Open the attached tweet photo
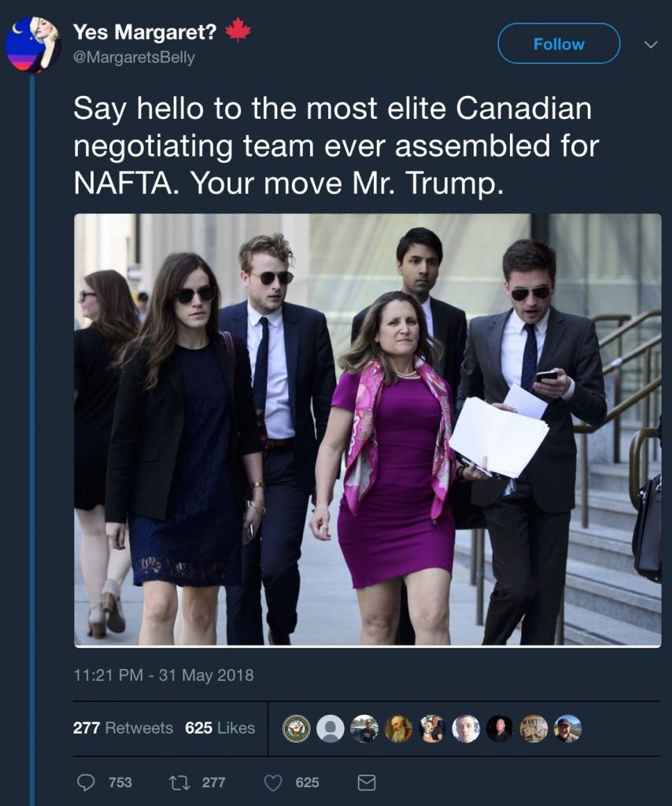 pos(367,430)
